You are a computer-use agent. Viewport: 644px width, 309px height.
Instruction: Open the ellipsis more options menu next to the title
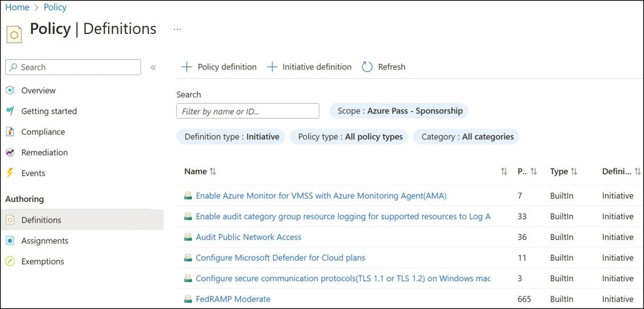pyautogui.click(x=177, y=29)
